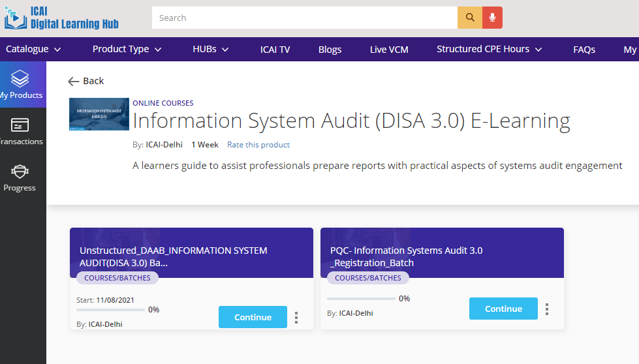This screenshot has width=639, height=364.
Task: Click the Unstructured_DAAB batch progress bar
Action: coord(110,310)
